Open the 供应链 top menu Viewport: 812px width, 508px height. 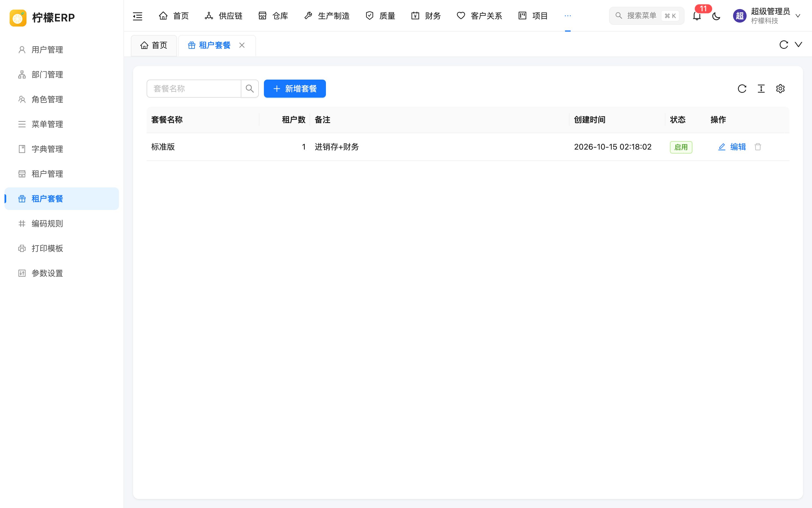coord(224,16)
